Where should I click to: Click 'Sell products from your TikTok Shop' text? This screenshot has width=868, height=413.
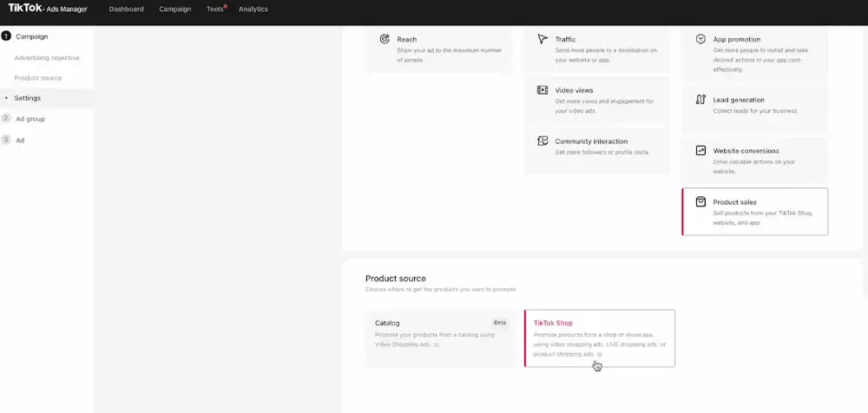coord(763,218)
